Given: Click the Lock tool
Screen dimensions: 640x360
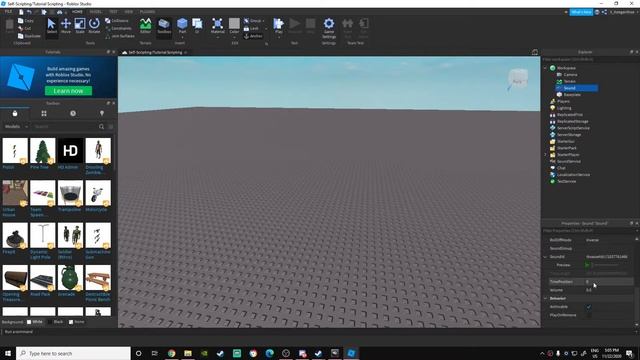Looking at the screenshot, I should click(x=252, y=28).
